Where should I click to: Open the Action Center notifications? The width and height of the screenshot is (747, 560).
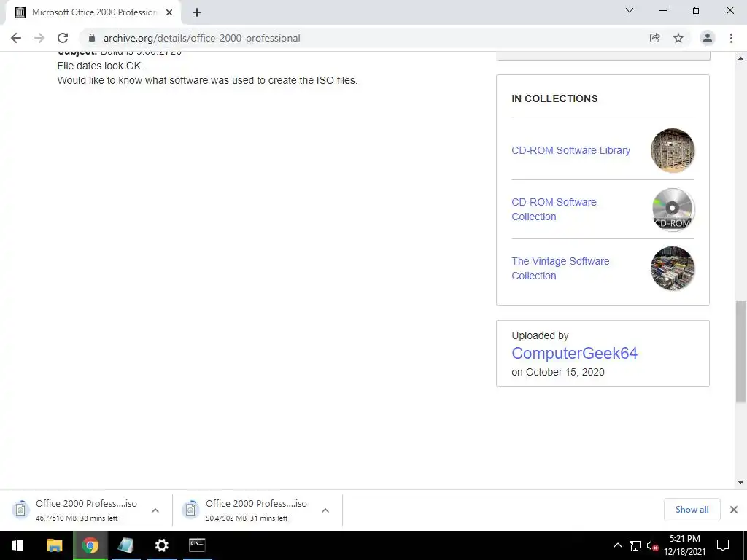pos(723,545)
